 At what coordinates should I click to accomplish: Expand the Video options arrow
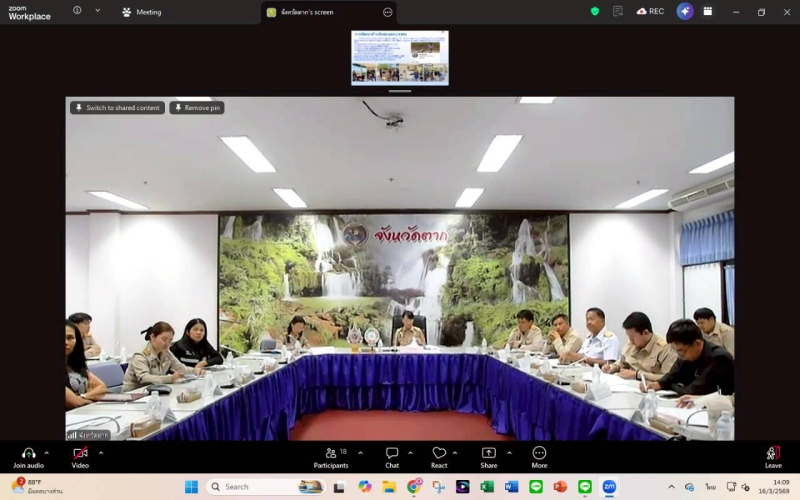pyautogui.click(x=100, y=453)
